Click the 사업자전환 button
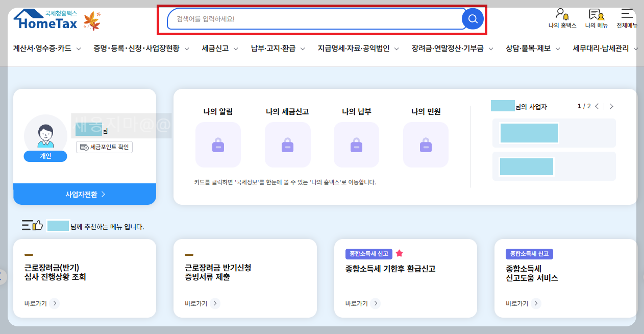The height and width of the screenshot is (334, 644). tap(85, 194)
